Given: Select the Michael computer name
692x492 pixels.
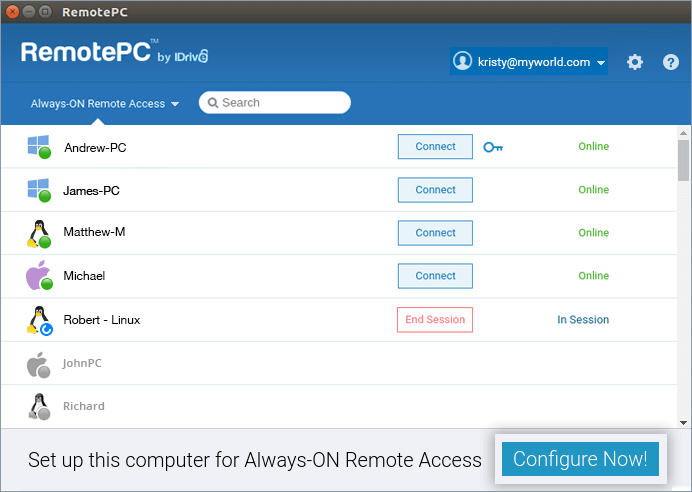Looking at the screenshot, I should [x=84, y=276].
